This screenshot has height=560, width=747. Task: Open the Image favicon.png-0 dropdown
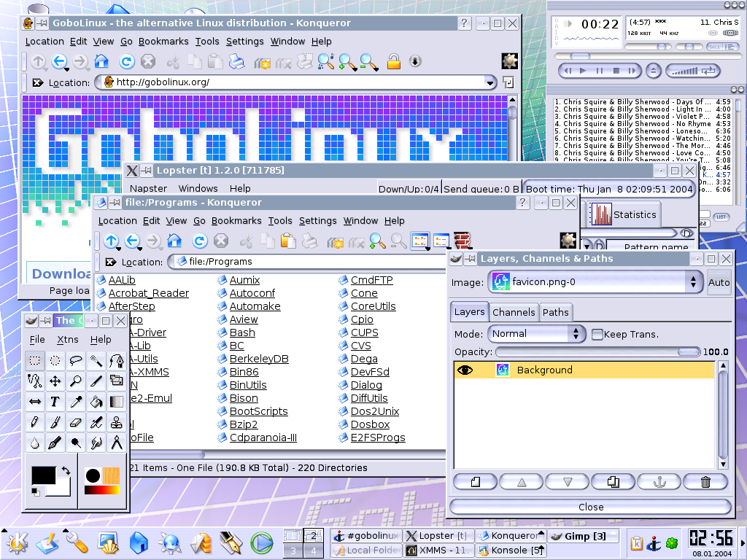tap(595, 282)
